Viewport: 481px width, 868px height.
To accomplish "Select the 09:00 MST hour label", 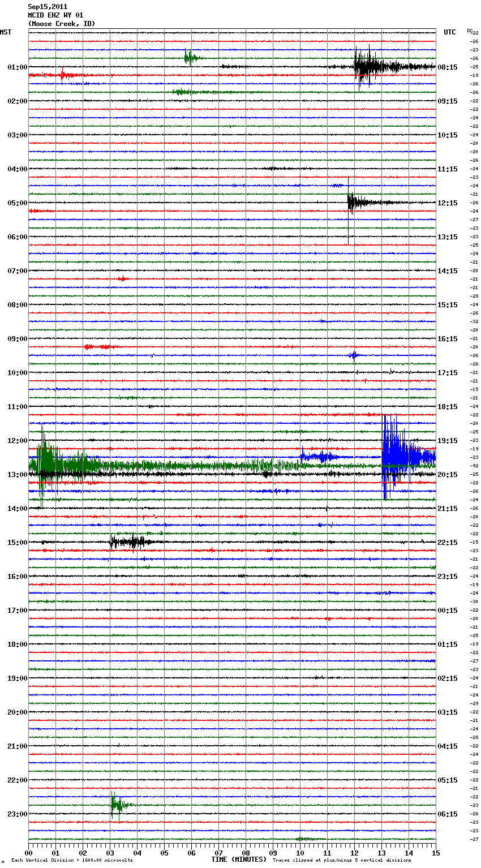I will (x=17, y=339).
